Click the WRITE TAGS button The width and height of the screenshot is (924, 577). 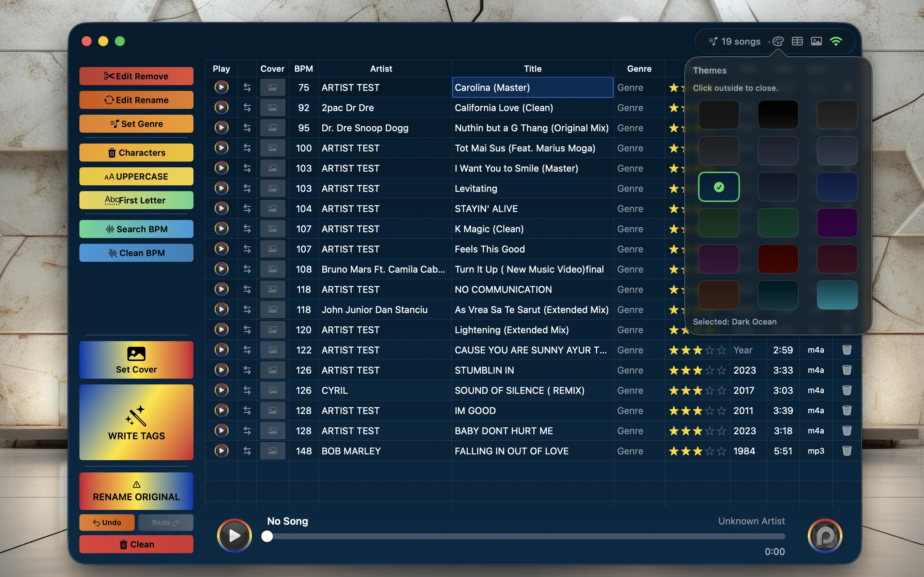tap(136, 423)
